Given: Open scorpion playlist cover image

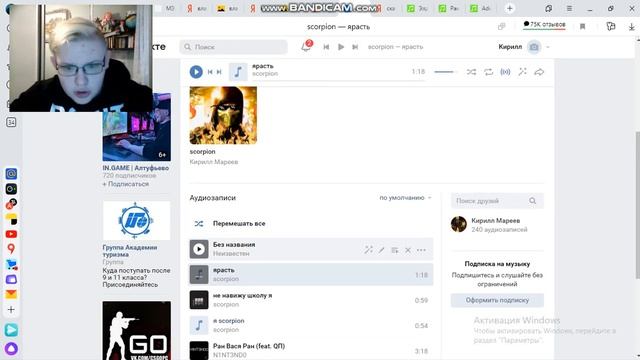Looking at the screenshot, I should pos(223,115).
